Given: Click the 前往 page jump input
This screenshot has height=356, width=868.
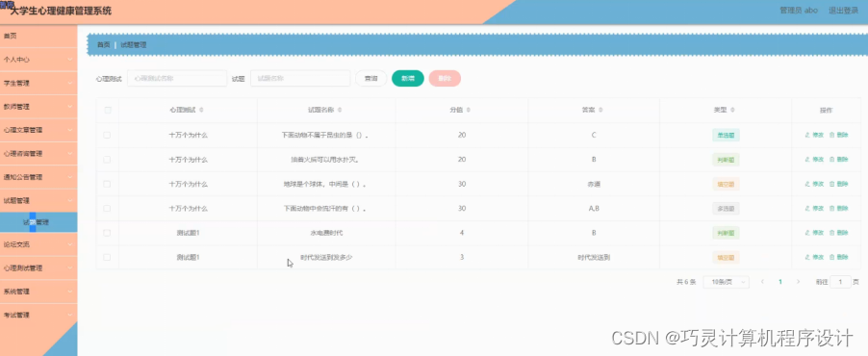Looking at the screenshot, I should point(841,282).
